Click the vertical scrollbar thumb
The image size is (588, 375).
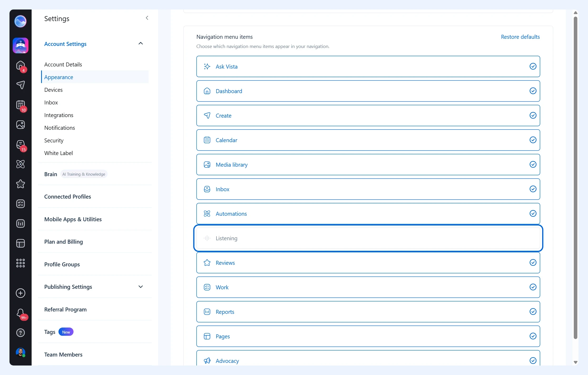pyautogui.click(x=576, y=178)
